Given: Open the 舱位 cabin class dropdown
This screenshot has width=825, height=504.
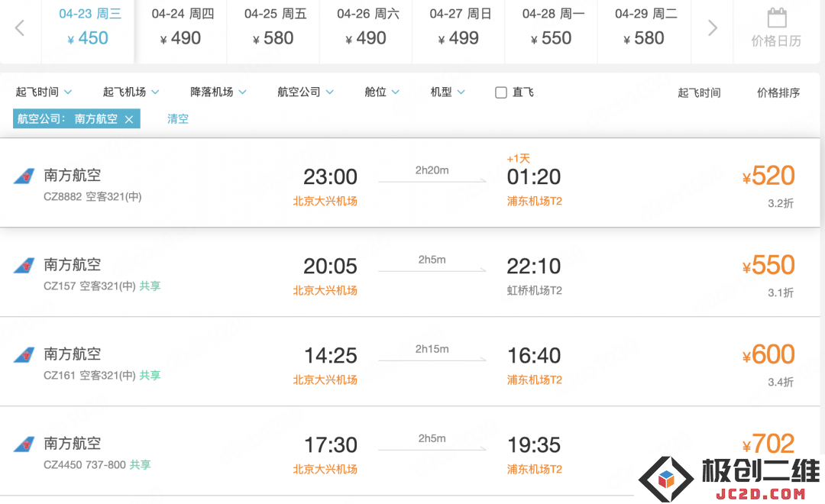Looking at the screenshot, I should (382, 92).
